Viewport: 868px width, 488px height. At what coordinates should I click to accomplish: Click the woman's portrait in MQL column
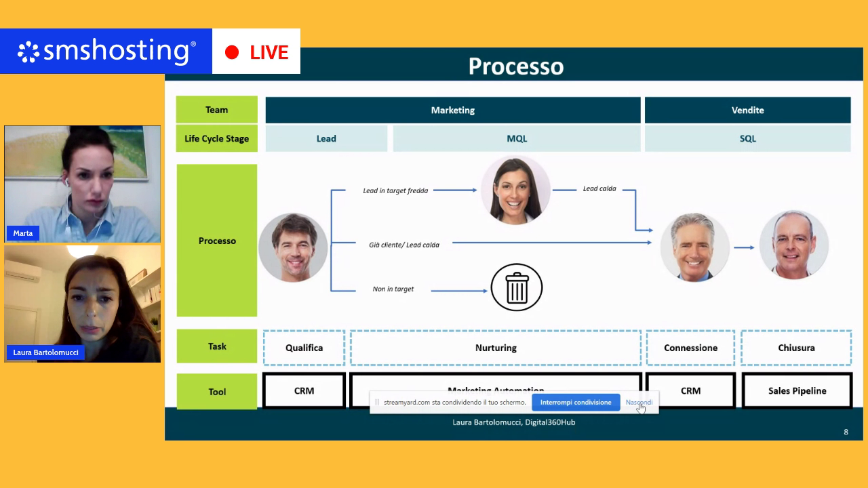pos(515,190)
